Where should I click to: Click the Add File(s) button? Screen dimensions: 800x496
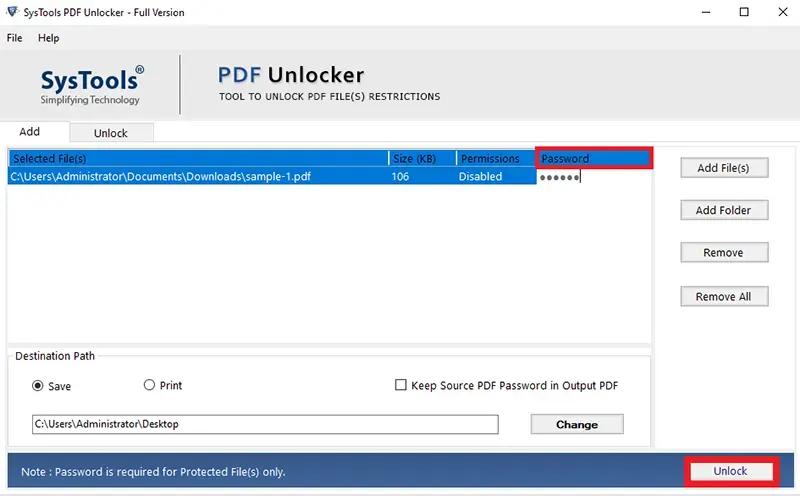pos(723,168)
